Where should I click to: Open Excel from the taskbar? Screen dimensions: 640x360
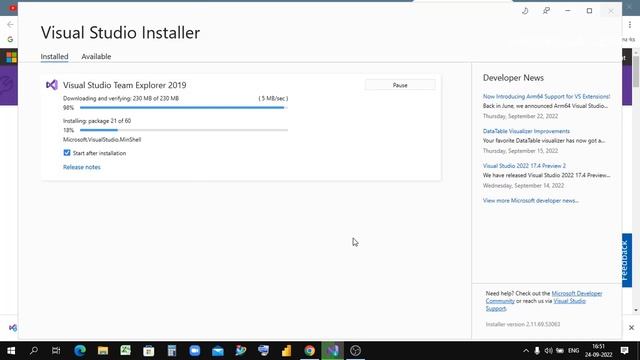pyautogui.click(x=125, y=351)
